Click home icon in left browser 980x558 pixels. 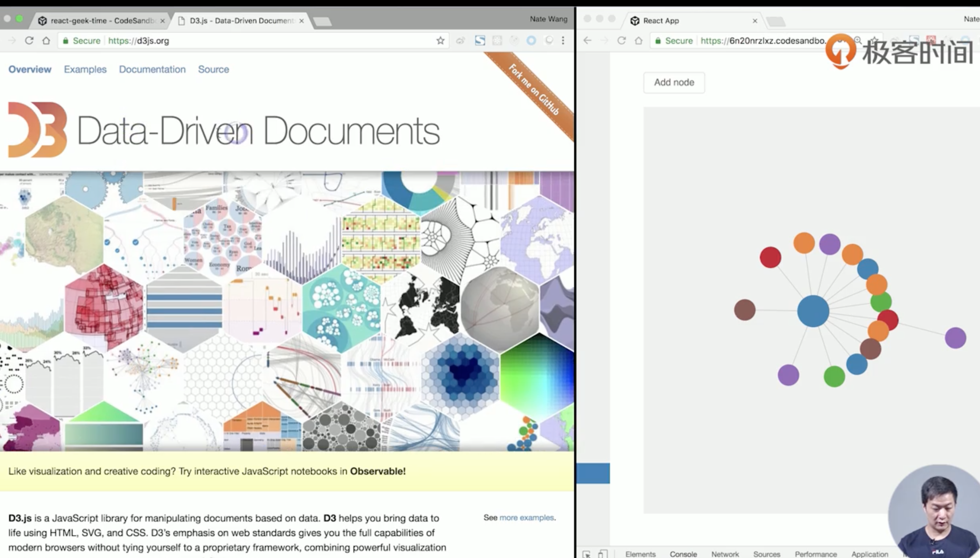click(x=46, y=41)
